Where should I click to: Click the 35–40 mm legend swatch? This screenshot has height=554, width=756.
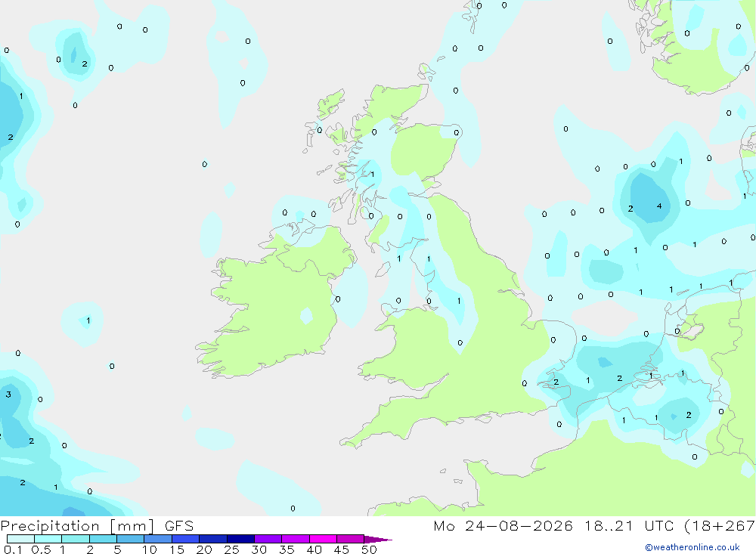pyautogui.click(x=296, y=539)
